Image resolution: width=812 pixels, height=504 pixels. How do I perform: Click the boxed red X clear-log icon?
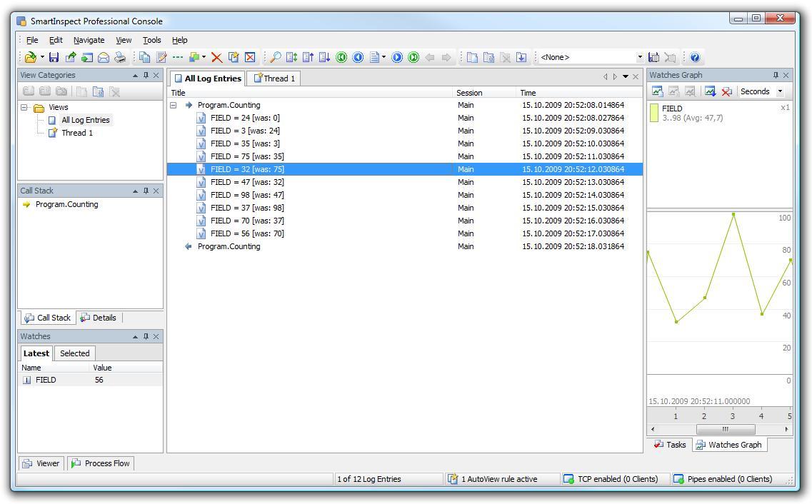coord(250,57)
